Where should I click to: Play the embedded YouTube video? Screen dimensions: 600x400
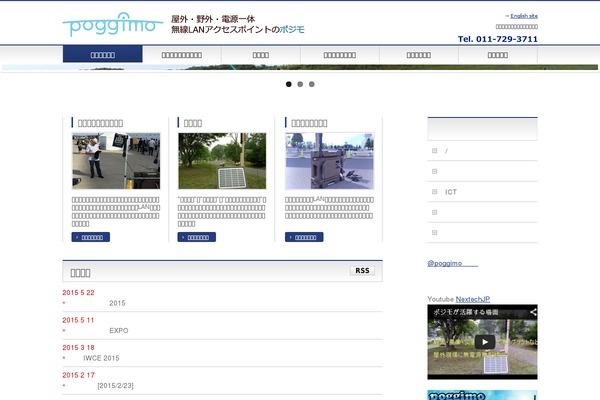(485, 342)
